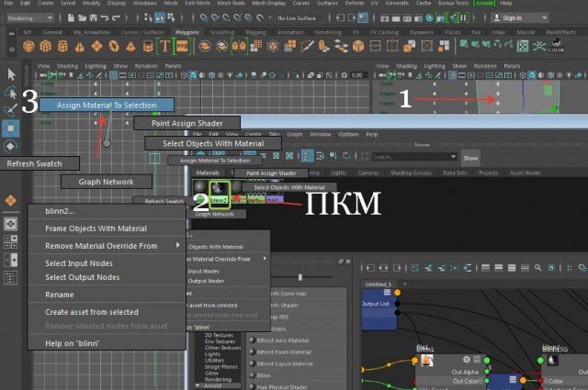Click the Paint Select brush tool
Image resolution: width=588 pixels, height=390 pixels.
coord(11,111)
